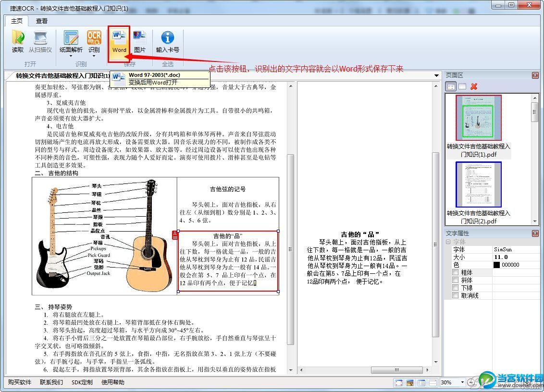Delete page with red X icon
544x392 pixels.
click(474, 86)
